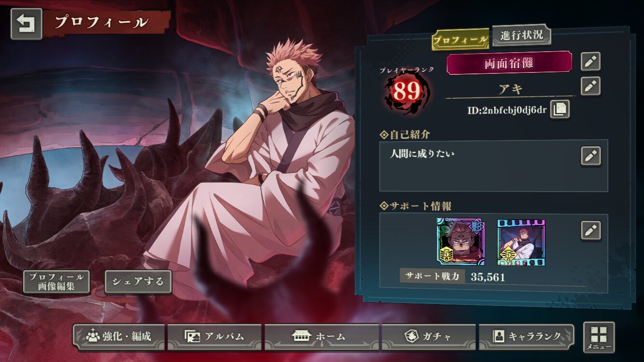Click the player rank 89 badge
This screenshot has width=644, height=362.
pyautogui.click(x=406, y=92)
